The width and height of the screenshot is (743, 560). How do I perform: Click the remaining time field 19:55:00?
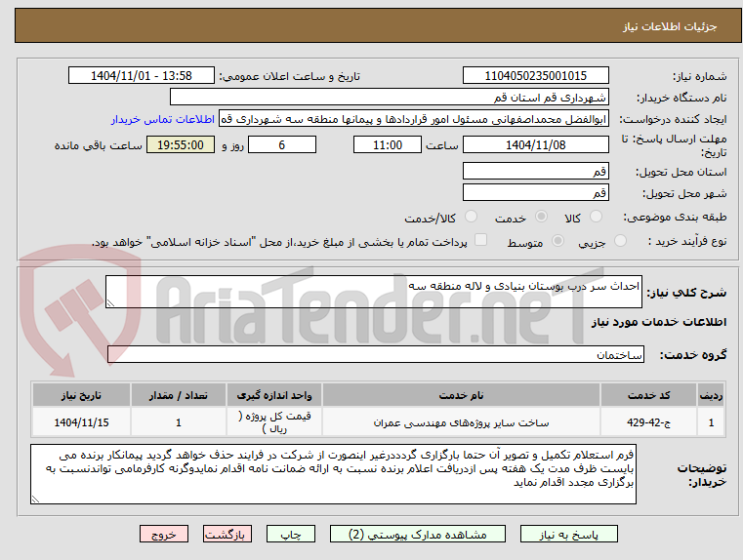coord(181,144)
